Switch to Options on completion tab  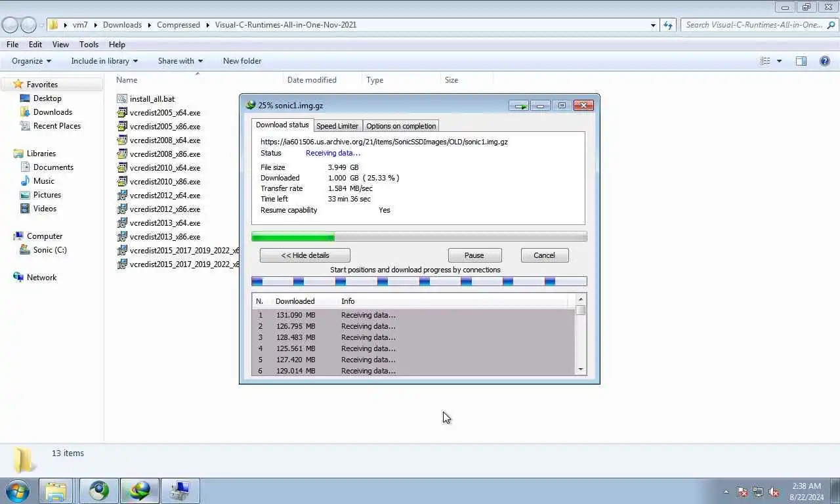coord(401,126)
